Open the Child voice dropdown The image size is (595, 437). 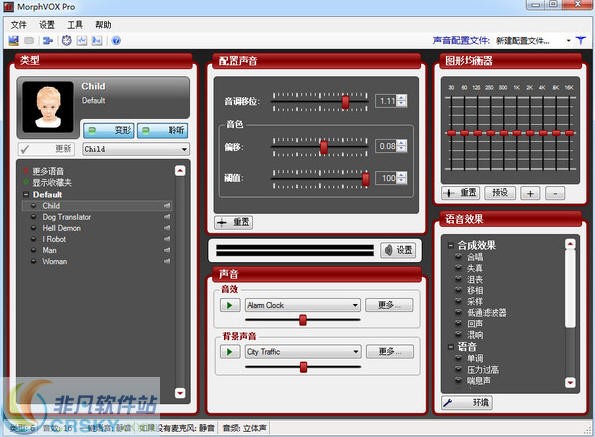coord(136,149)
